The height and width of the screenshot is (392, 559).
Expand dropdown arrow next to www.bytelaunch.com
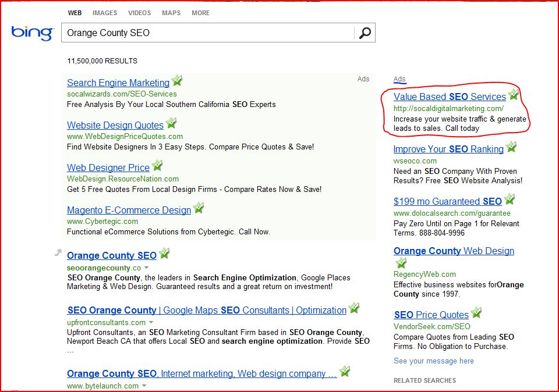144,386
